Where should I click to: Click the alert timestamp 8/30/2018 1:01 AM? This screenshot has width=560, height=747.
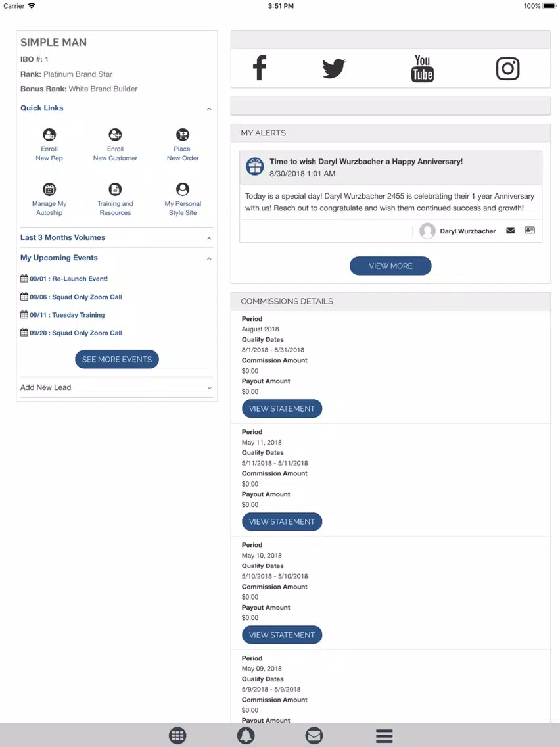302,174
